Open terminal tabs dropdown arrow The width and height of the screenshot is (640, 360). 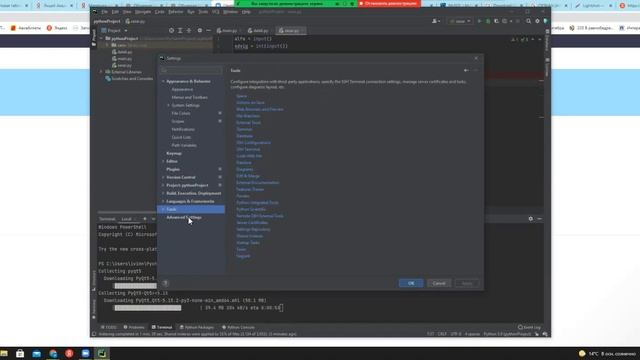[x=153, y=219]
